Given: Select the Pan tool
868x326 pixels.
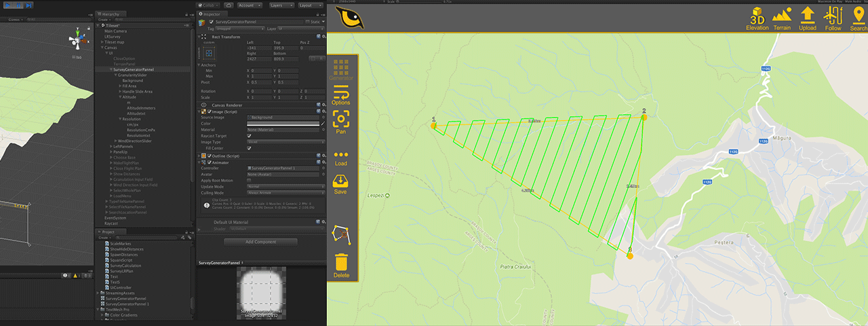Looking at the screenshot, I should pyautogui.click(x=341, y=121).
